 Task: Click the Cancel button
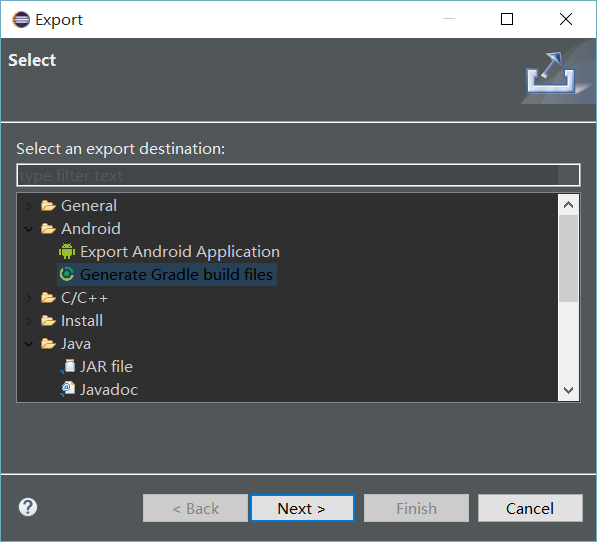pyautogui.click(x=530, y=508)
